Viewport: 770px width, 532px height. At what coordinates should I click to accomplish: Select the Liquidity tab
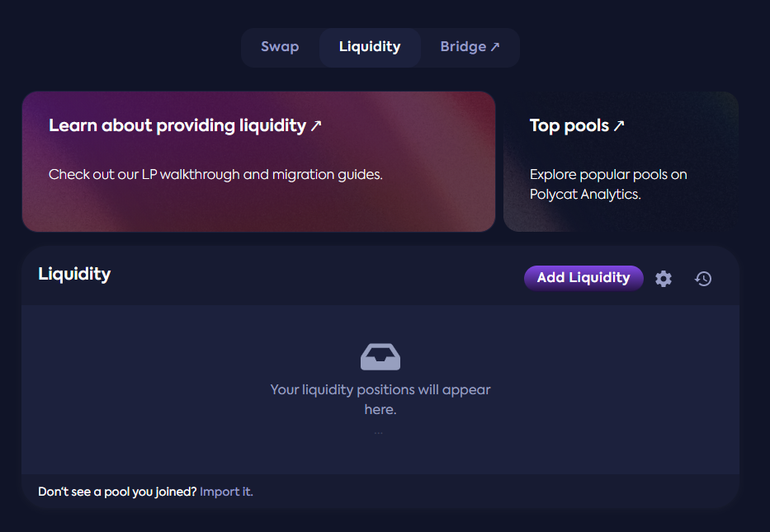click(370, 47)
